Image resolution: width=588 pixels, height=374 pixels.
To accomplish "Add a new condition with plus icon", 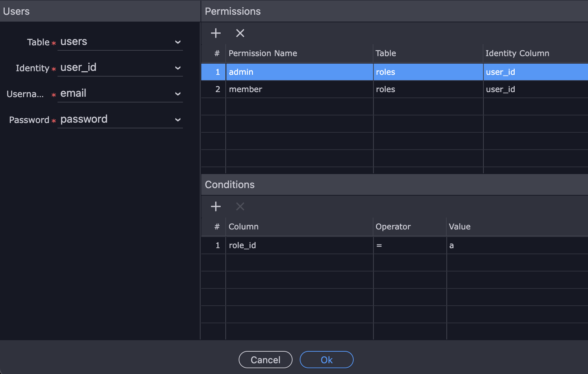I will click(216, 206).
